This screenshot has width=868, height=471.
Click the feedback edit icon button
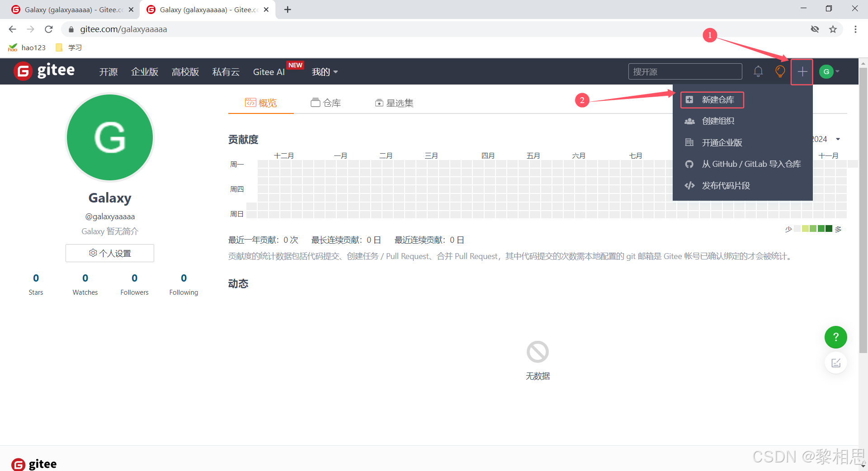(x=835, y=363)
